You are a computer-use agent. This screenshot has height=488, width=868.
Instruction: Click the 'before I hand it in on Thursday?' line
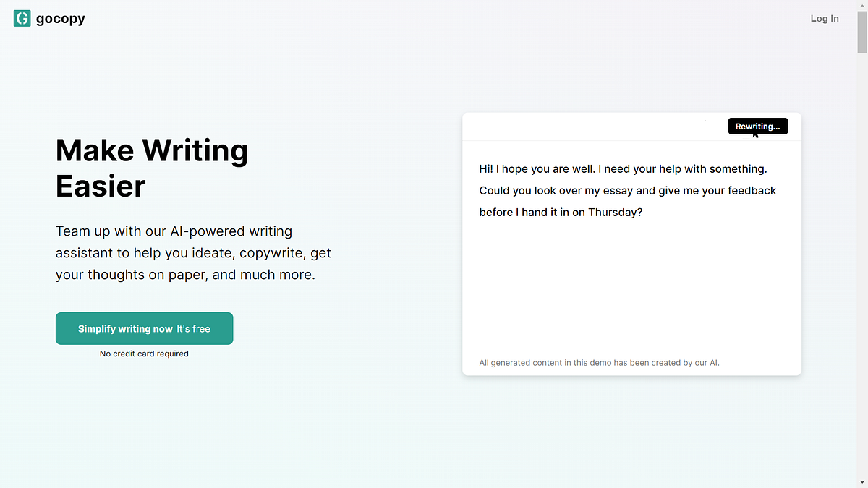(x=561, y=213)
